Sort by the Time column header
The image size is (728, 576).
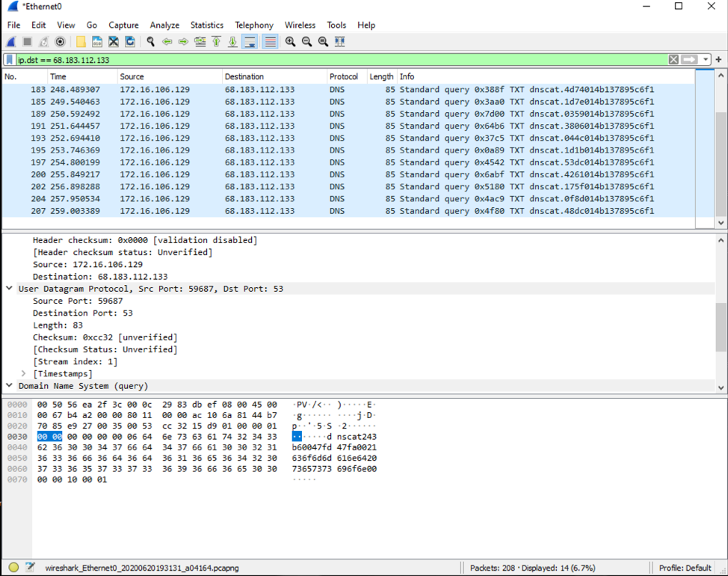(x=82, y=76)
